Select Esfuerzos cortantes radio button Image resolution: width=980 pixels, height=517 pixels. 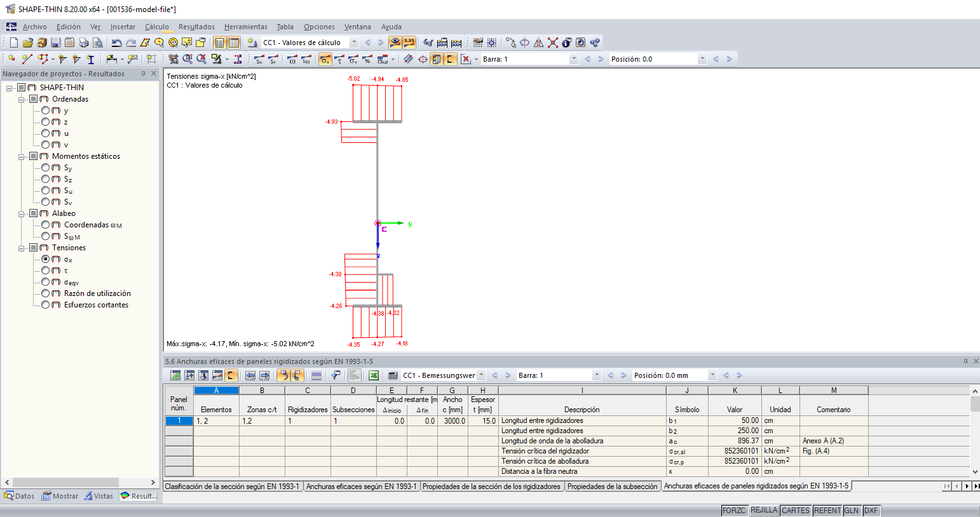(x=45, y=305)
